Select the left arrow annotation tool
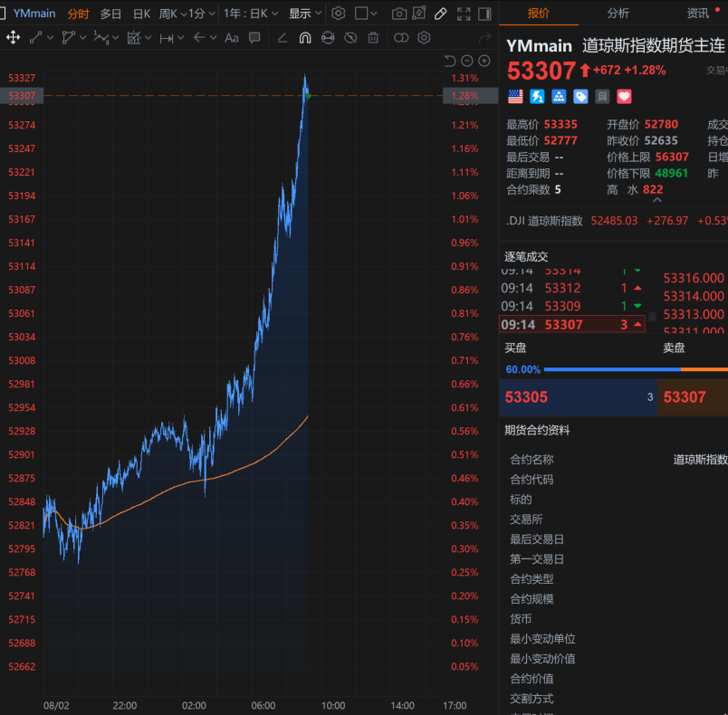 point(198,38)
